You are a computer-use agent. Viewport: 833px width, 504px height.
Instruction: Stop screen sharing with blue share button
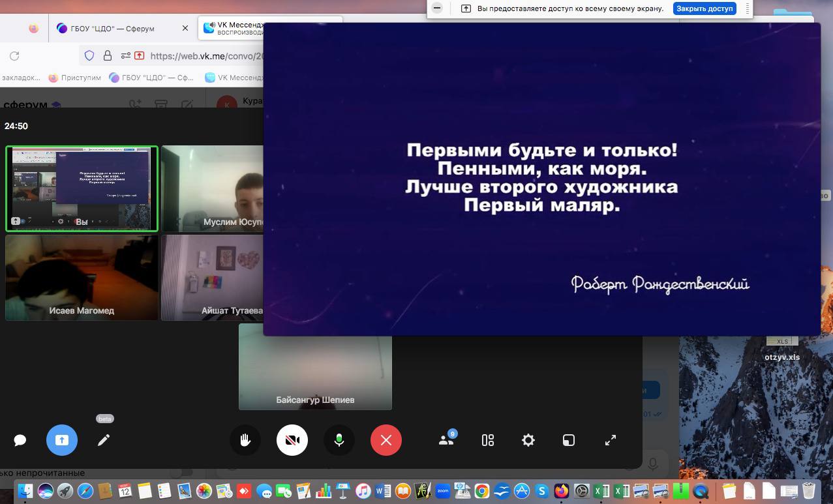62,440
